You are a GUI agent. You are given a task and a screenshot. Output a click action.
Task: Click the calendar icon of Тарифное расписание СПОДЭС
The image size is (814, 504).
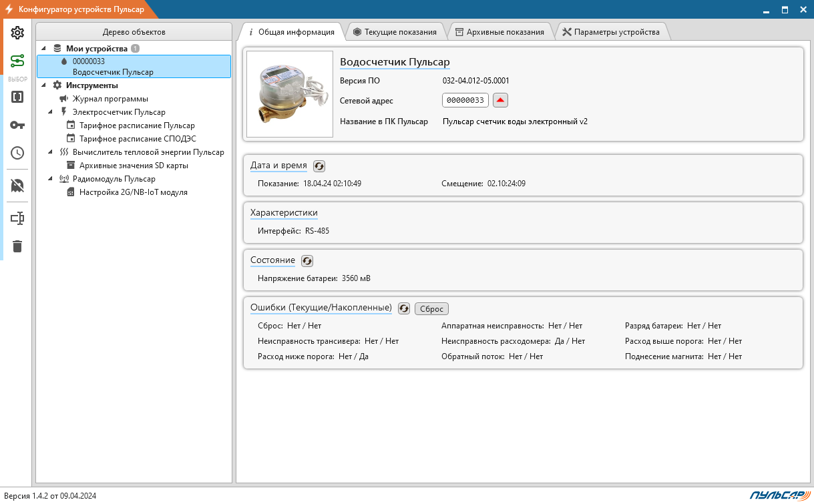pyautogui.click(x=71, y=139)
